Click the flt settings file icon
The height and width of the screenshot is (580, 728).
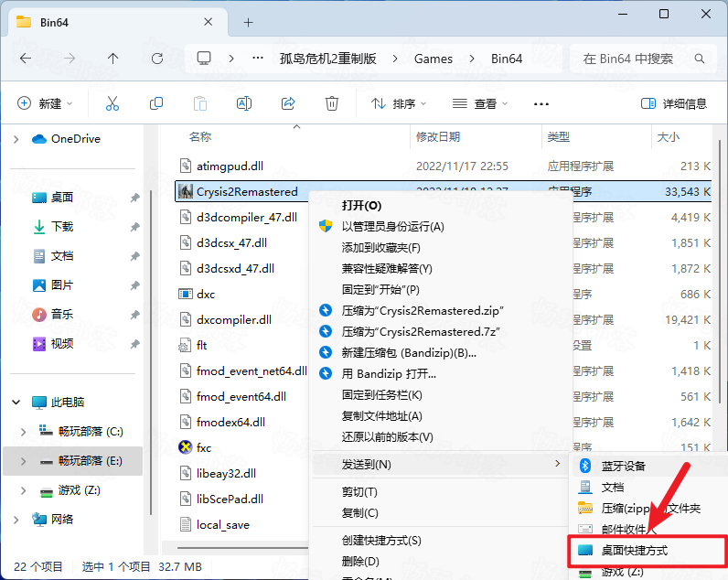(x=186, y=345)
